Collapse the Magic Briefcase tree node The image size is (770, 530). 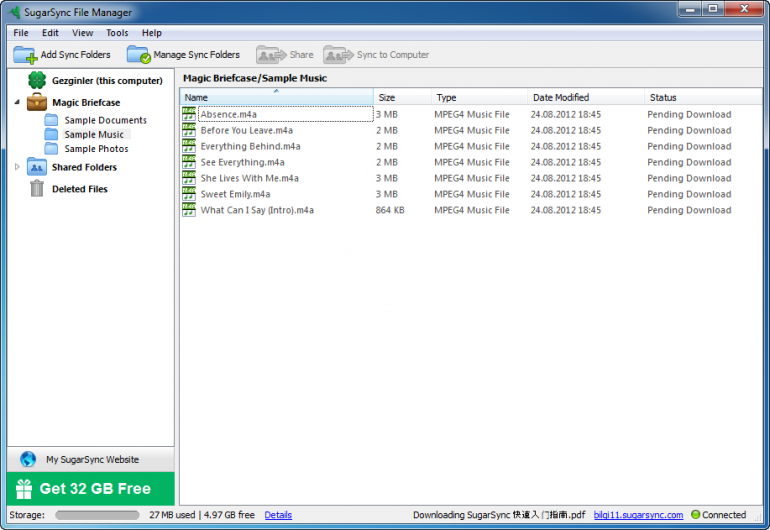[17, 102]
